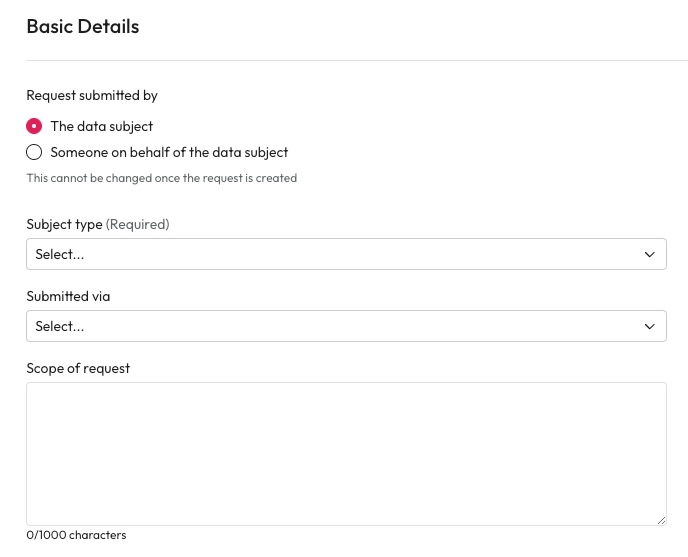688x557 pixels.
Task: Click inside the Scope of request text area
Action: pos(346,453)
